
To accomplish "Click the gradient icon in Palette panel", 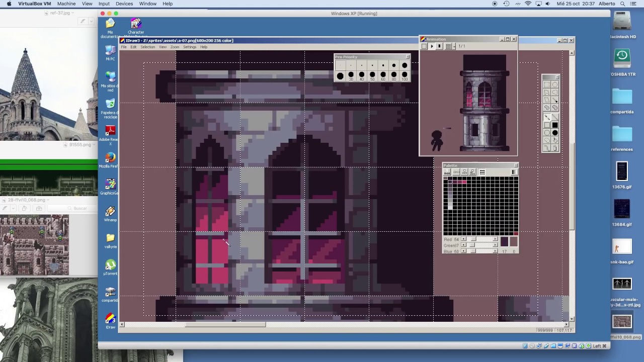I will click(x=515, y=172).
